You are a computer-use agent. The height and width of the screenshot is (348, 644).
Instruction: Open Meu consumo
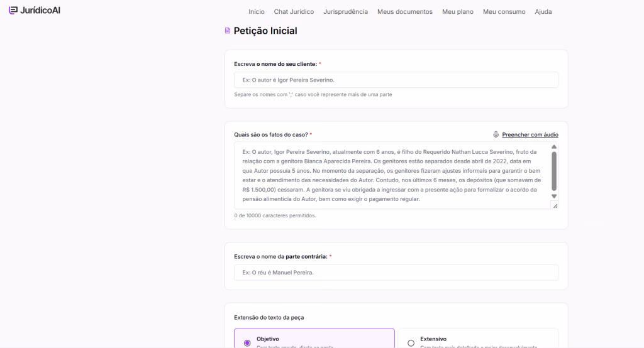click(x=504, y=12)
